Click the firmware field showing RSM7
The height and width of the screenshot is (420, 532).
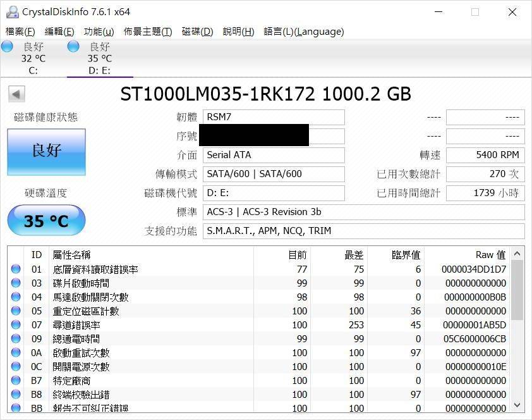(x=274, y=117)
